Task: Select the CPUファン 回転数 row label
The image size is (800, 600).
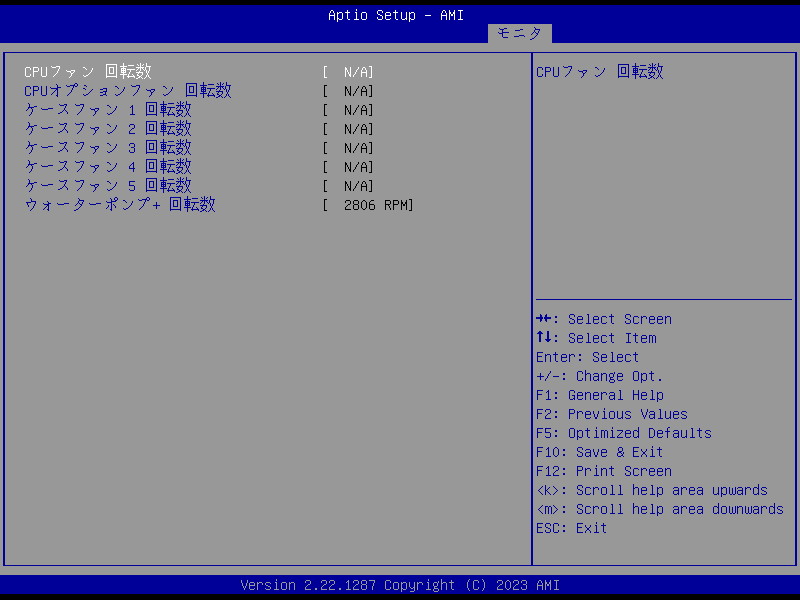Action: [x=88, y=71]
